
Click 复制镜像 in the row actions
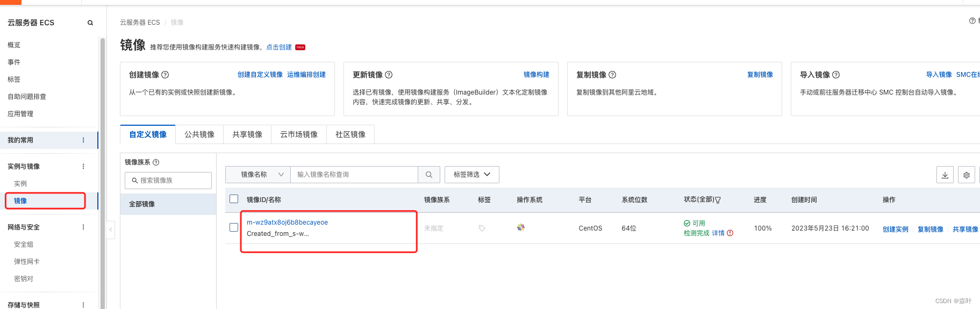pyautogui.click(x=931, y=229)
